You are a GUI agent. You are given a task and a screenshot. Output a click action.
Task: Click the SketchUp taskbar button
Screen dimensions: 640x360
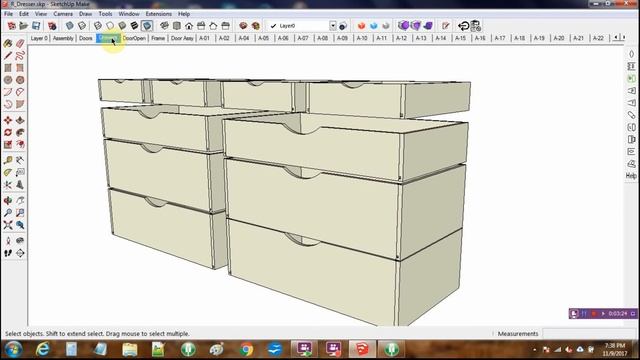(x=362, y=349)
